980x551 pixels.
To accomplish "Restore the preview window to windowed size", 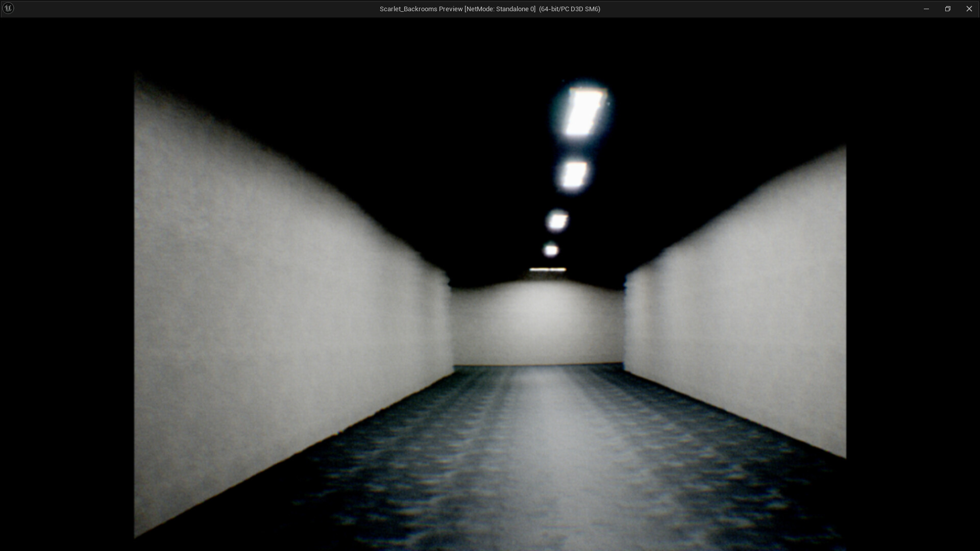I will click(948, 8).
